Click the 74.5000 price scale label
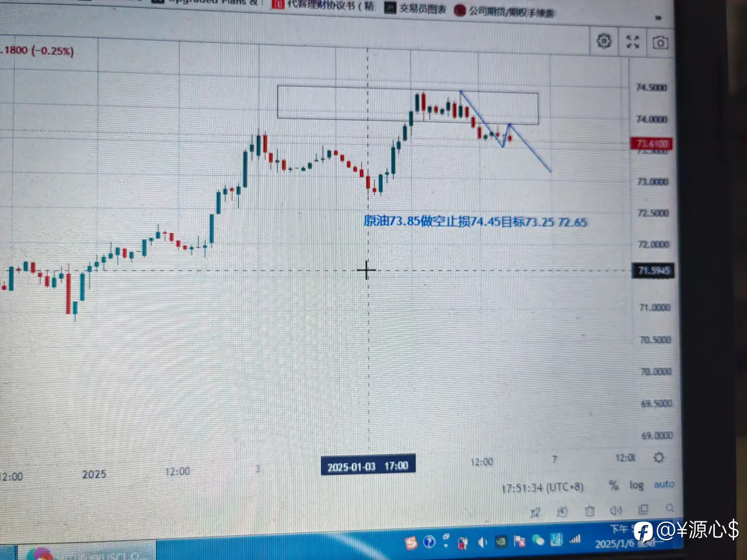747x560 pixels. click(651, 87)
